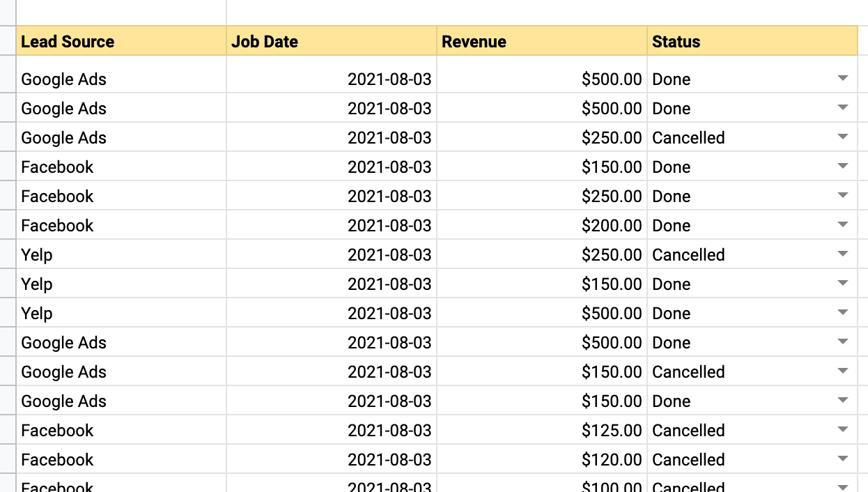Select the Job Date header cell

(x=332, y=41)
